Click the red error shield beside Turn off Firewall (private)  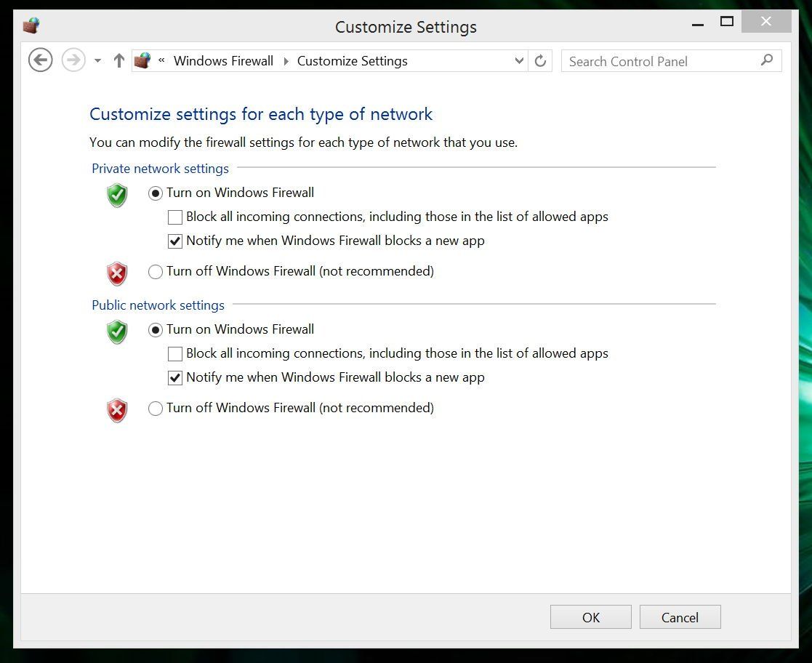(116, 273)
